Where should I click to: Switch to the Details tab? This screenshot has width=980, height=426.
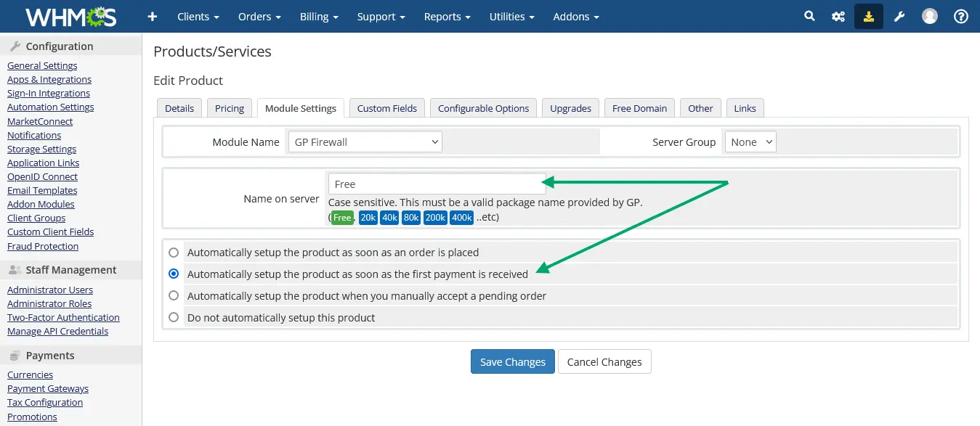(x=179, y=108)
